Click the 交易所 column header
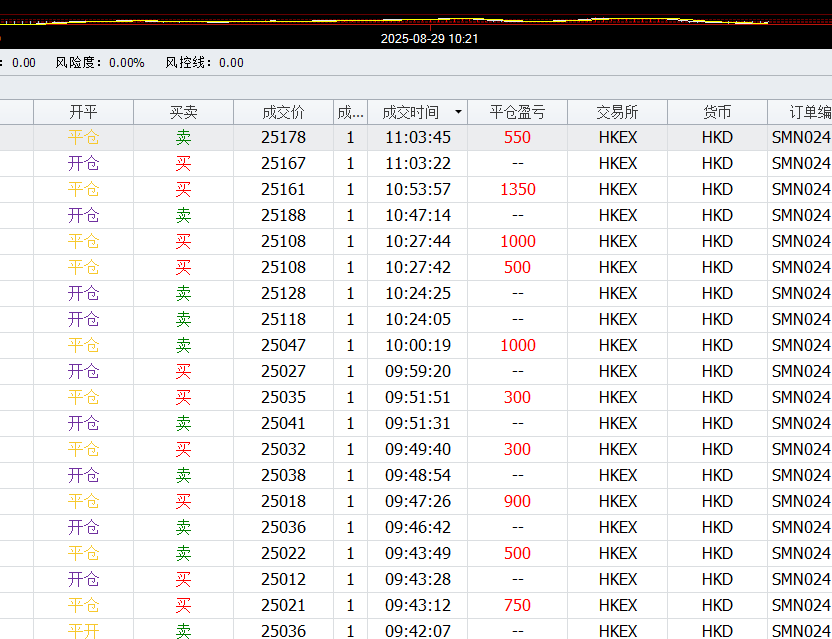Image resolution: width=832 pixels, height=639 pixels. (617, 113)
